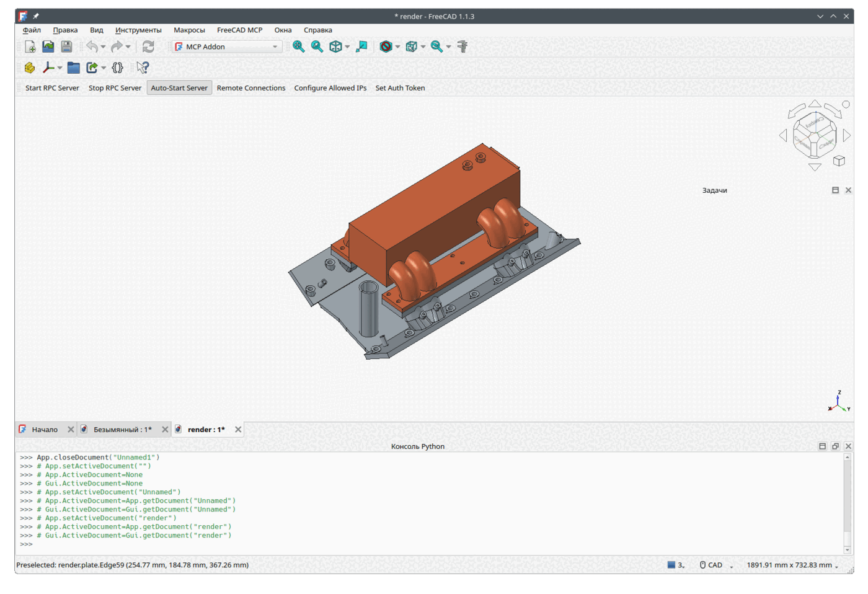The height and width of the screenshot is (594, 868).
Task: Align the view to selected face
Action: tap(362, 47)
